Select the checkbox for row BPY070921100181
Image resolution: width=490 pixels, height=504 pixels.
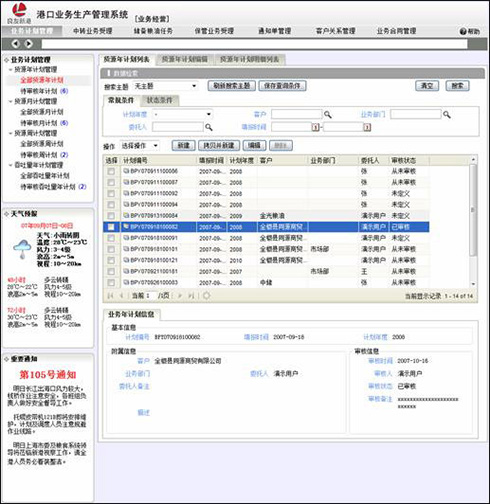[x=111, y=271]
